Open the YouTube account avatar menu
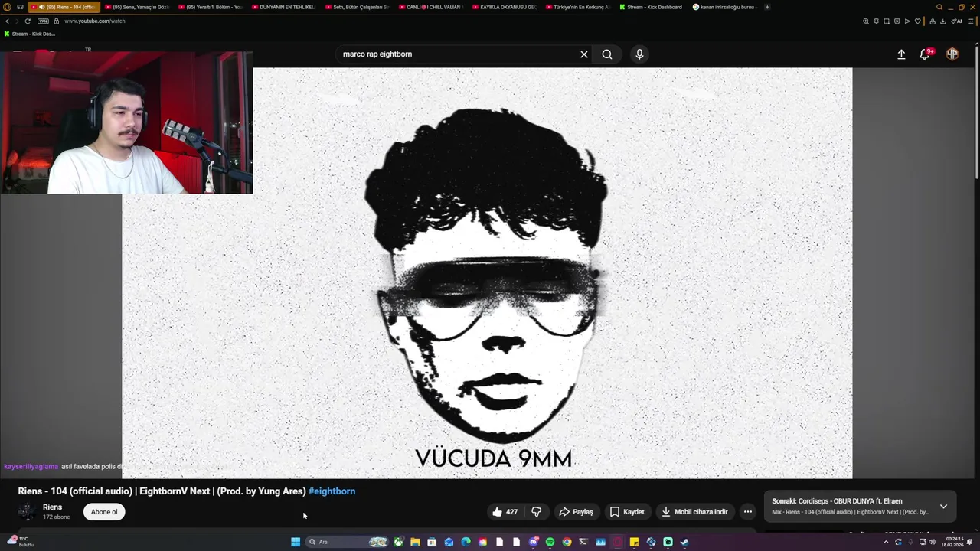 (952, 54)
